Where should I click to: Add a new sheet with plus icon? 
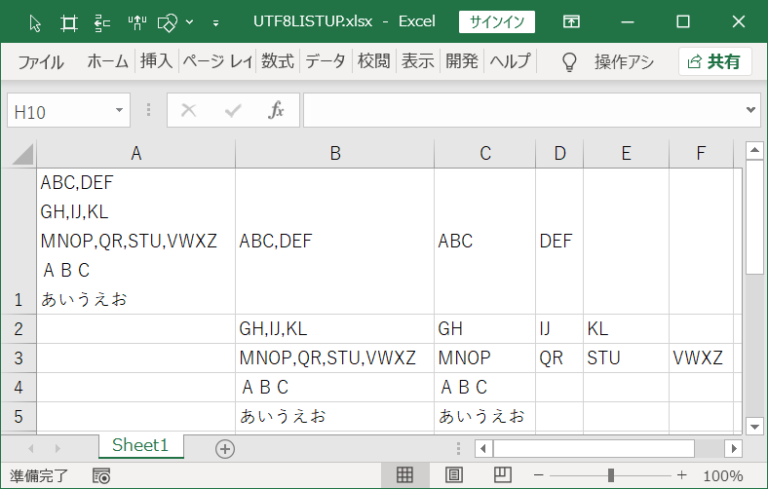pyautogui.click(x=225, y=449)
